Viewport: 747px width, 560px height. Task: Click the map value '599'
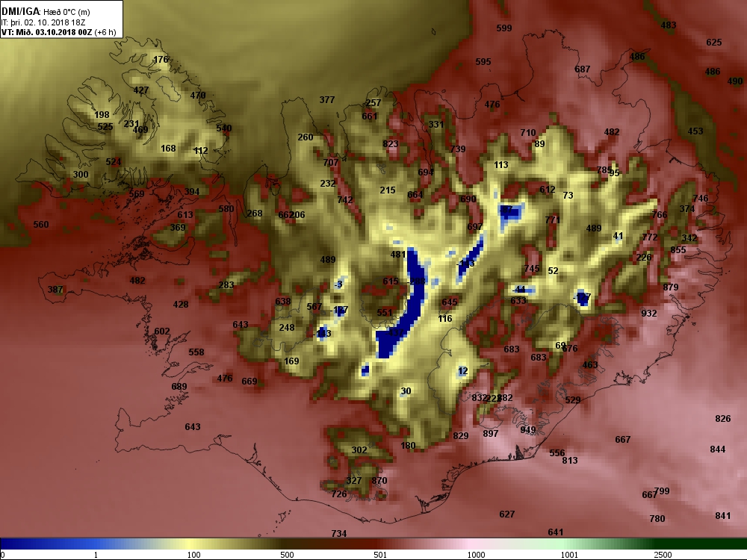(504, 28)
